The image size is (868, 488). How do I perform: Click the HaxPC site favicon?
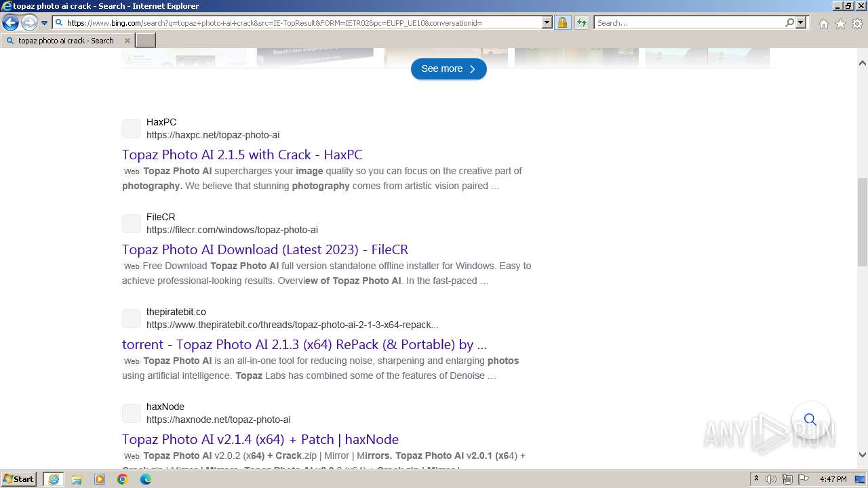coord(132,129)
